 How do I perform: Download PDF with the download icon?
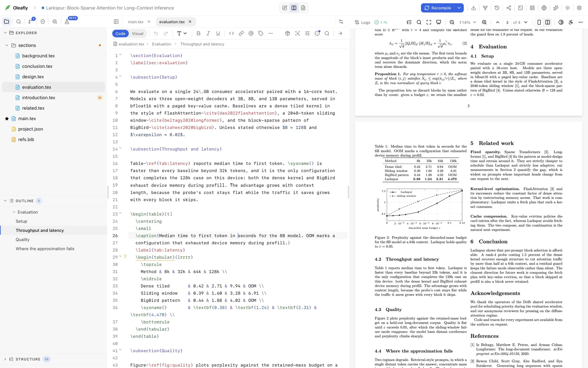pyautogui.click(x=473, y=8)
